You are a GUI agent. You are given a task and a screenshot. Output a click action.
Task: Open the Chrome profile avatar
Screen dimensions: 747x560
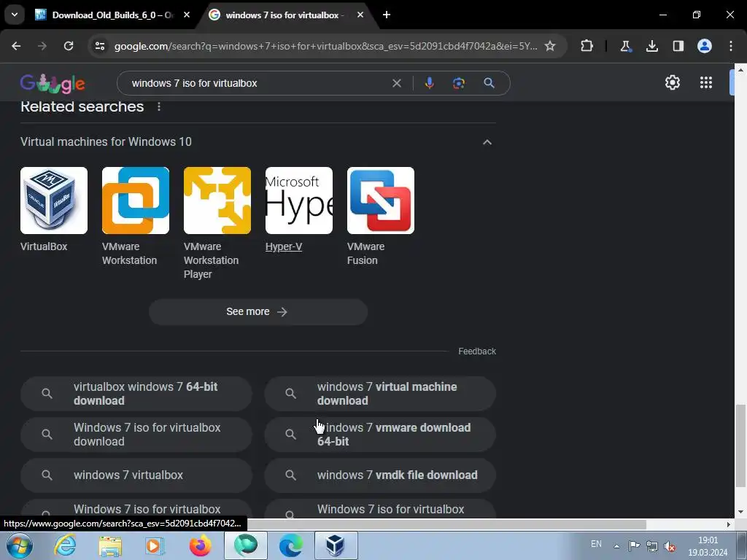coord(705,46)
